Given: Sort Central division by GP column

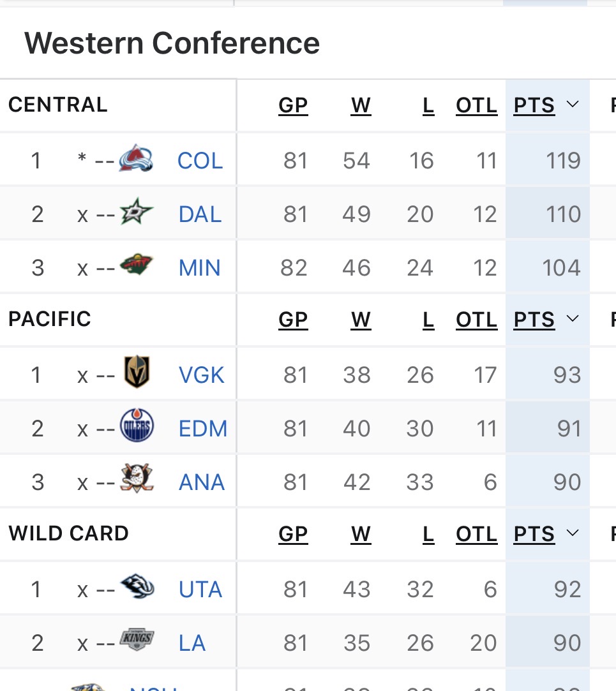Looking at the screenshot, I should (293, 105).
